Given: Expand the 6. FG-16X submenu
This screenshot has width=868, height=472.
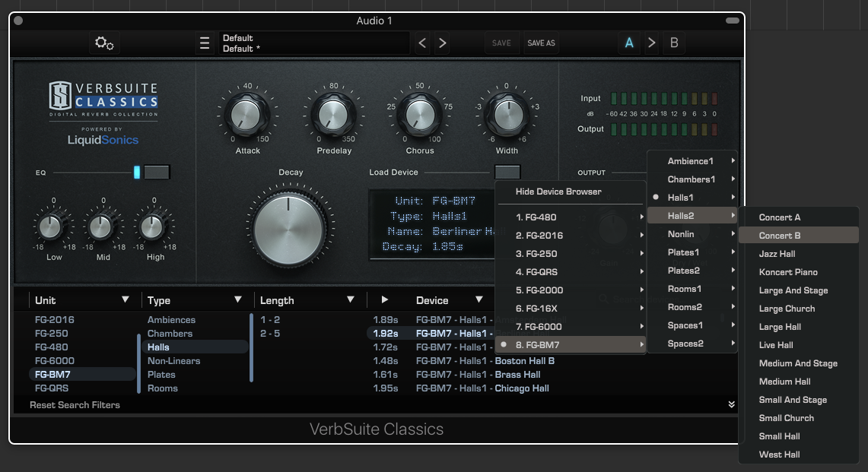Looking at the screenshot, I should coord(571,309).
